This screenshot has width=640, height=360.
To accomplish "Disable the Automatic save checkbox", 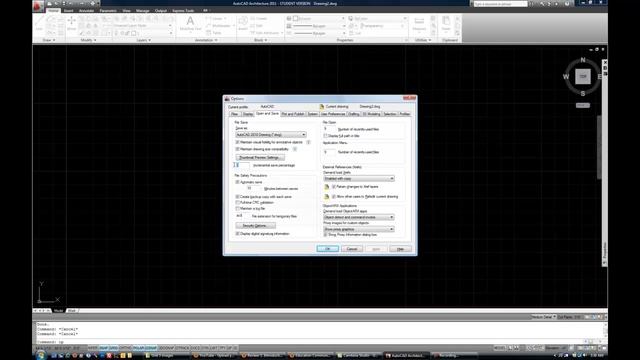I will click(238, 182).
